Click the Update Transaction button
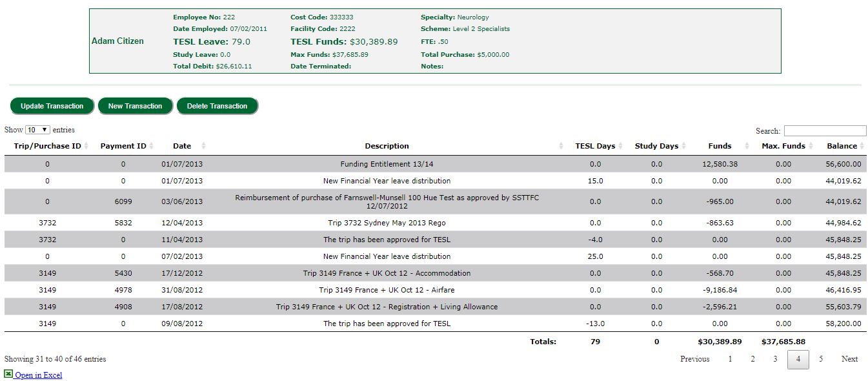This screenshot has width=868, height=381. [52, 106]
